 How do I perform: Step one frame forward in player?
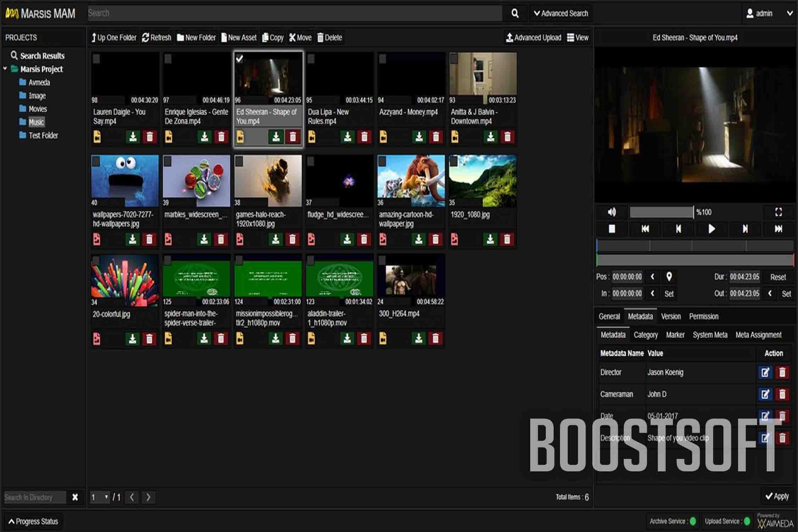point(745,229)
